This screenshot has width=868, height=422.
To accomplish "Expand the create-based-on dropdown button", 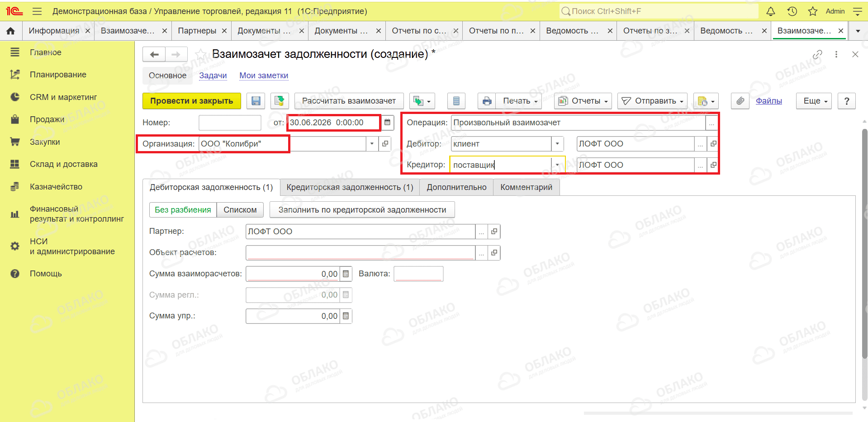I will (x=422, y=101).
